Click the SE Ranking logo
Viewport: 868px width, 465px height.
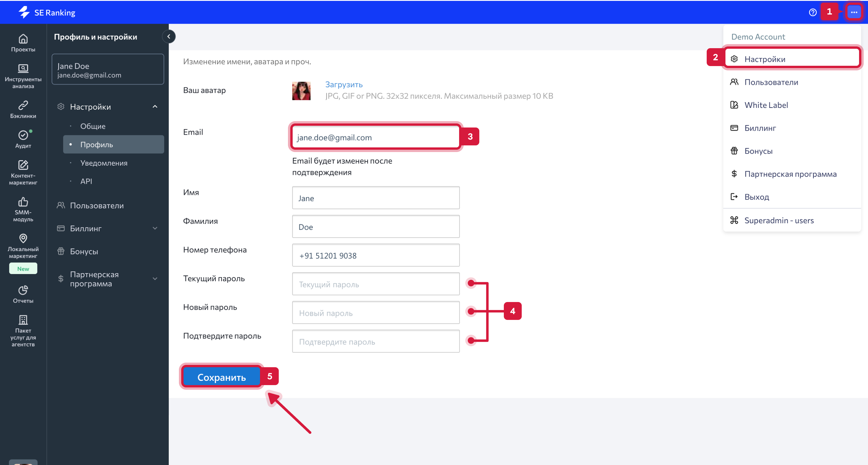[46, 12]
